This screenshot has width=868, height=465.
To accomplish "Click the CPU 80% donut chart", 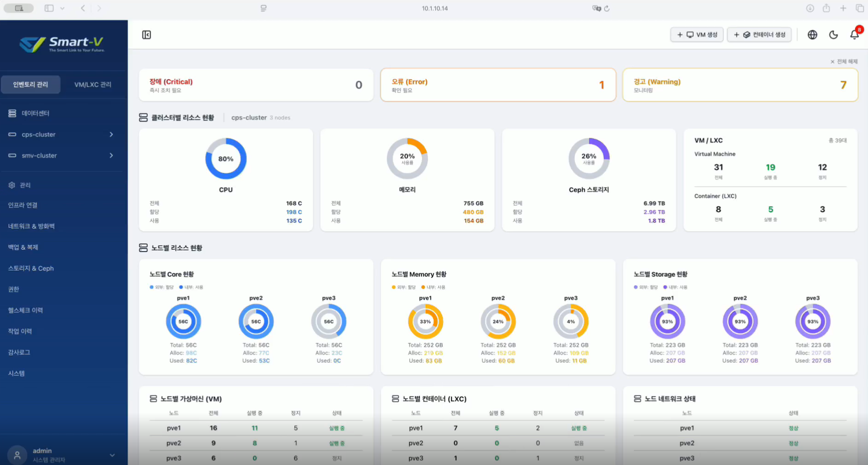I will pos(226,159).
